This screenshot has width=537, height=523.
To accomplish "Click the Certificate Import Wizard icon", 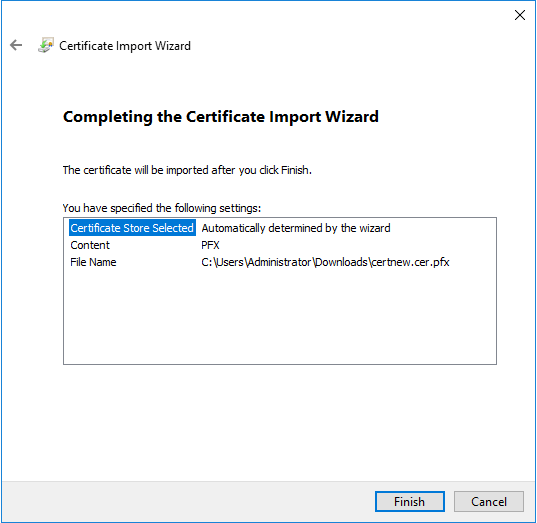I will (46, 45).
